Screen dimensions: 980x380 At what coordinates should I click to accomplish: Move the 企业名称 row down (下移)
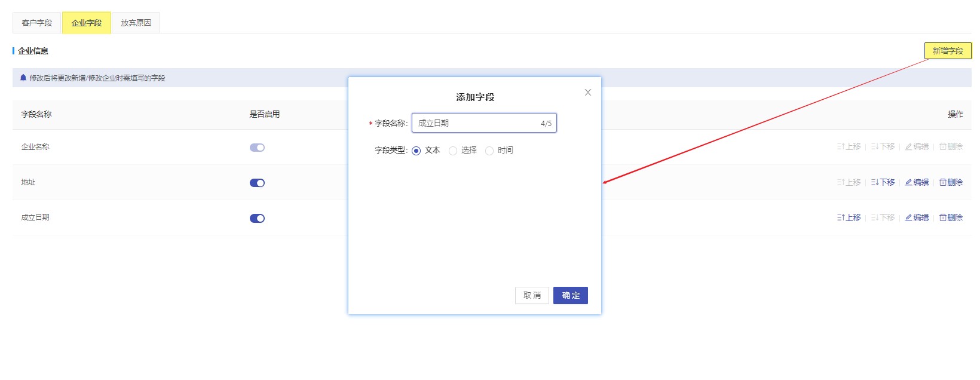click(883, 146)
